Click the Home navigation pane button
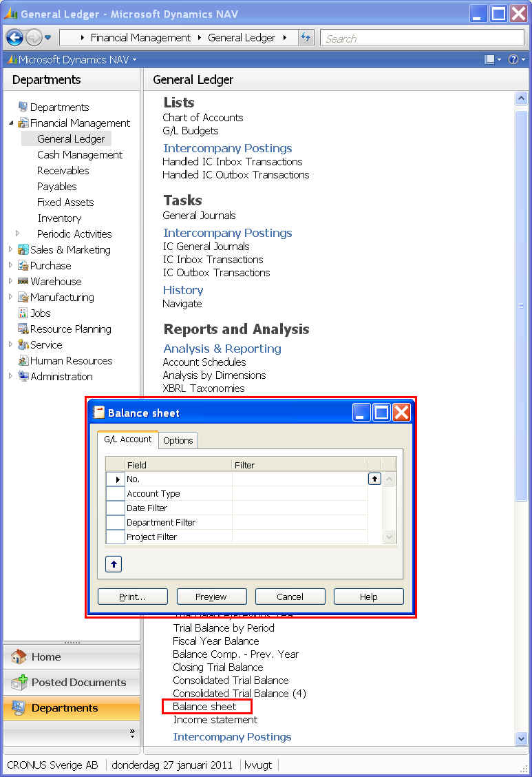Screen dimensions: 532x777 tap(72, 657)
